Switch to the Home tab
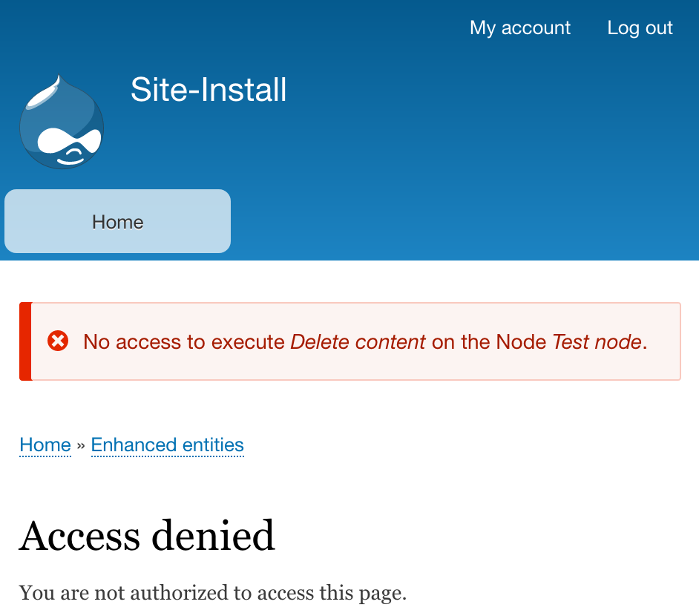This screenshot has height=616, width=699. tap(116, 221)
